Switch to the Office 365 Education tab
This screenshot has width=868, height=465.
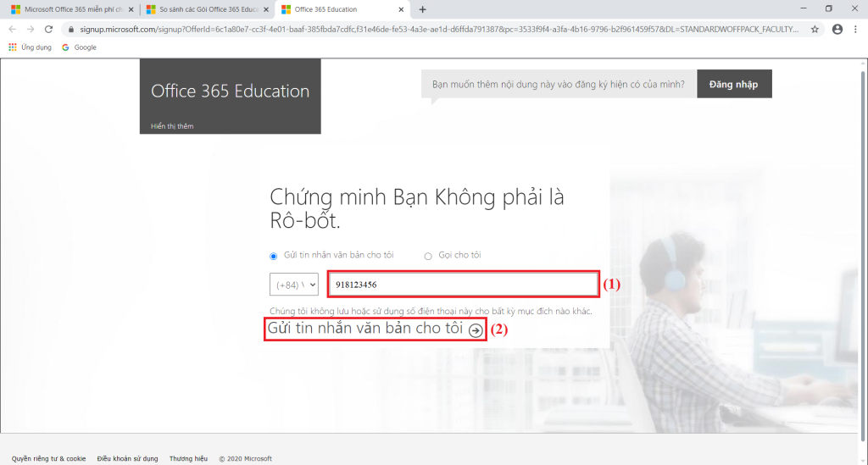(342, 9)
